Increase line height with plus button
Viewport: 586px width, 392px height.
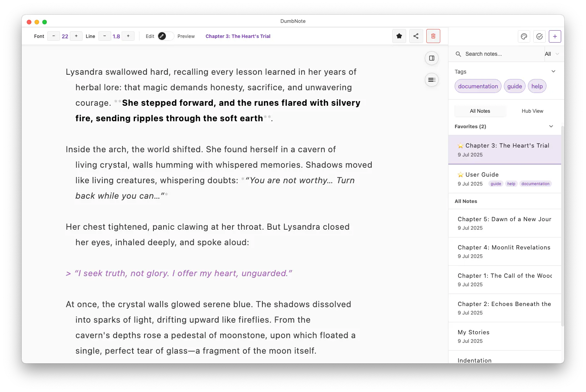tap(128, 36)
